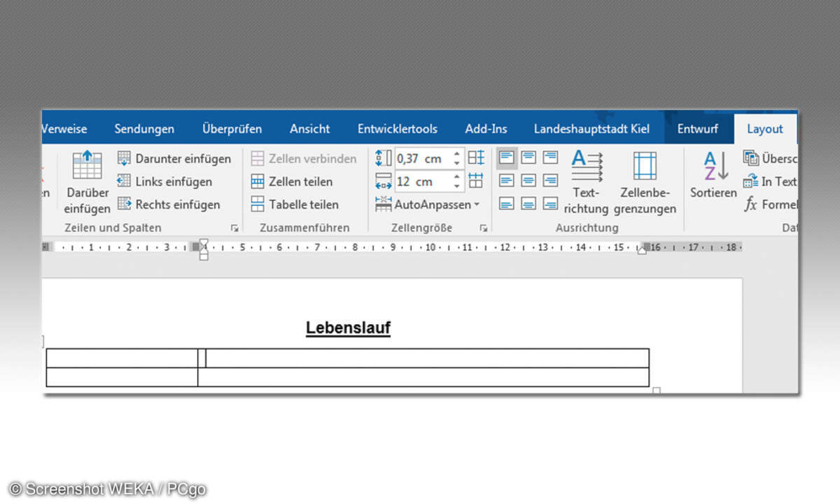Image resolution: width=840 pixels, height=504 pixels.
Task: Split cells with Zellen teilen
Action: pos(292,181)
